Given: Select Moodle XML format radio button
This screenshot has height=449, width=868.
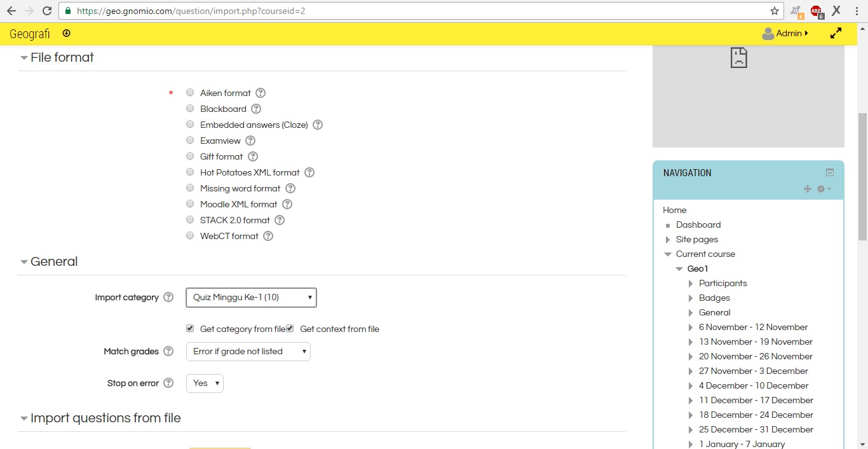Looking at the screenshot, I should pos(190,204).
